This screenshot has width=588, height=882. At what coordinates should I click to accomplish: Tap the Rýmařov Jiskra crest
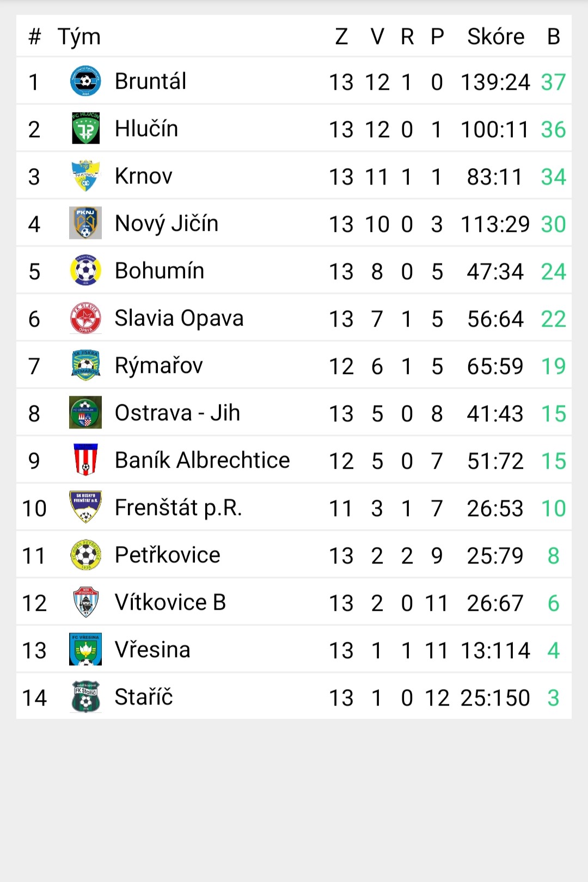[x=85, y=365]
